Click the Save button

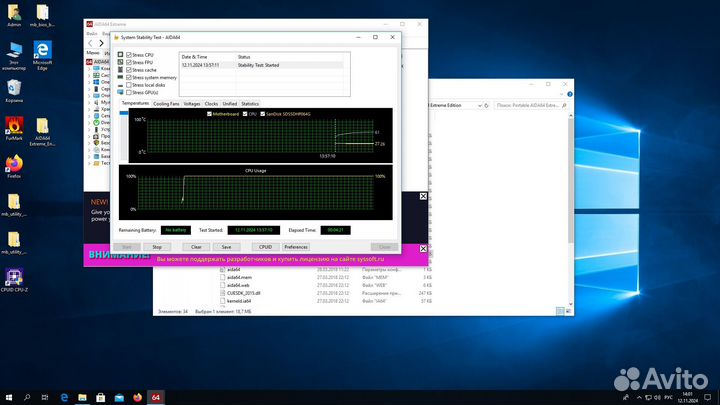[226, 247]
